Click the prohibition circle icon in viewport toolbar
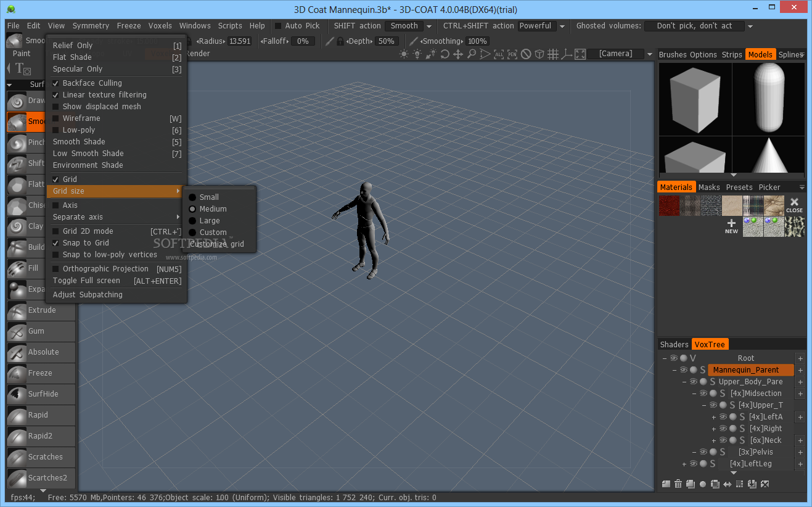 (x=526, y=54)
